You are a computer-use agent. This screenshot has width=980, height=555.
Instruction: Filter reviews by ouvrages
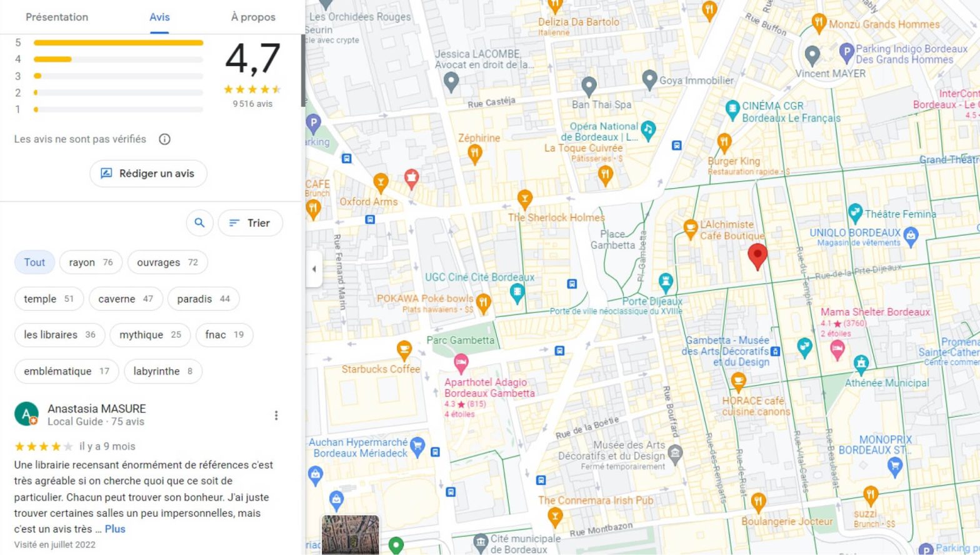tap(167, 262)
